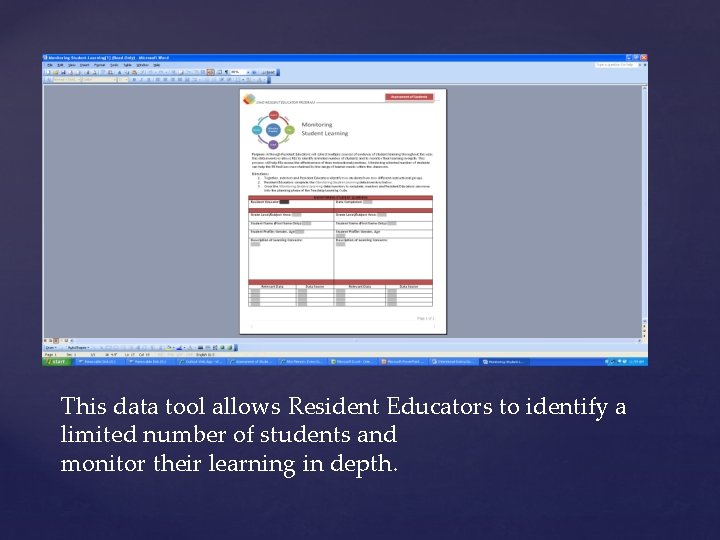Open the View menu
Viewport: 720px width, 540px height.
tap(72, 65)
